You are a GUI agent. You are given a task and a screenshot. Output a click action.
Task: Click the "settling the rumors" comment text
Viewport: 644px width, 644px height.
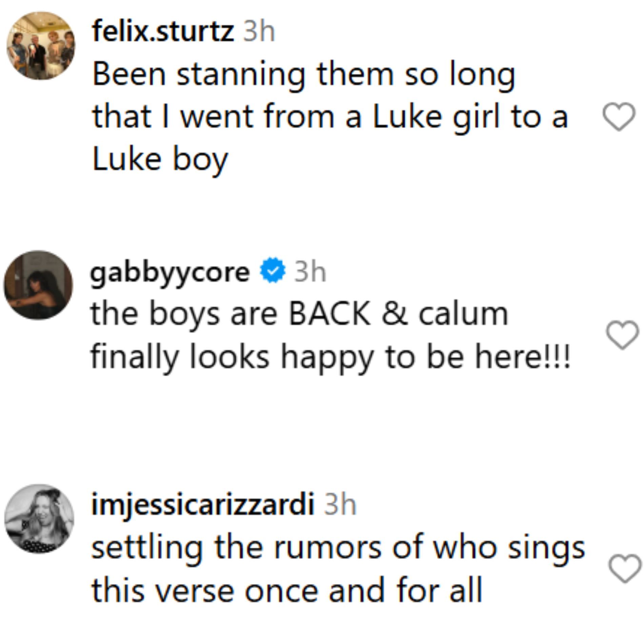pos(338,548)
